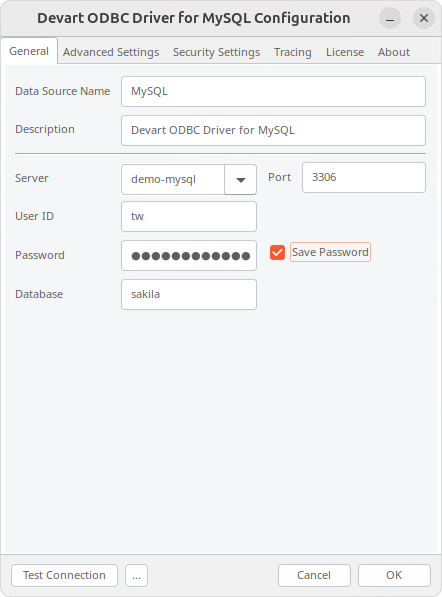Click the Description input field

(273, 130)
